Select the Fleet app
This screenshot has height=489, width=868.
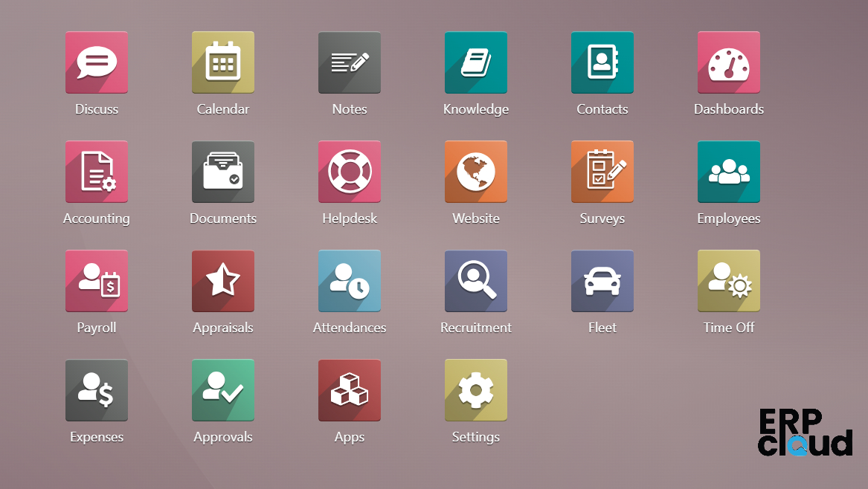[x=602, y=281]
